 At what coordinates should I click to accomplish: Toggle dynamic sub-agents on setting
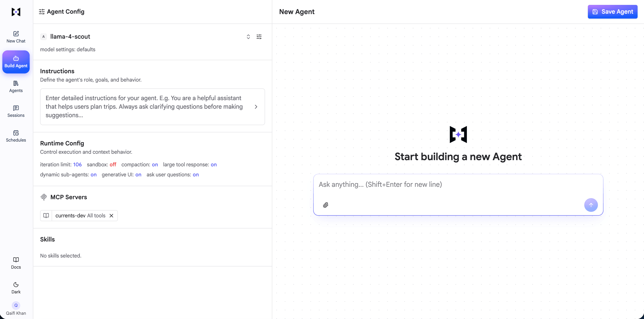coord(94,174)
